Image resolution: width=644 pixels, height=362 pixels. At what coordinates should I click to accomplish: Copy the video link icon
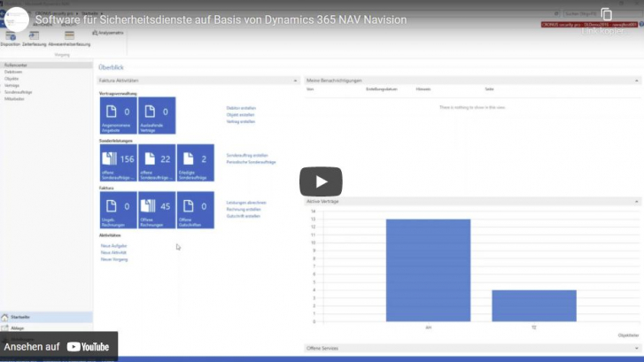tap(606, 14)
